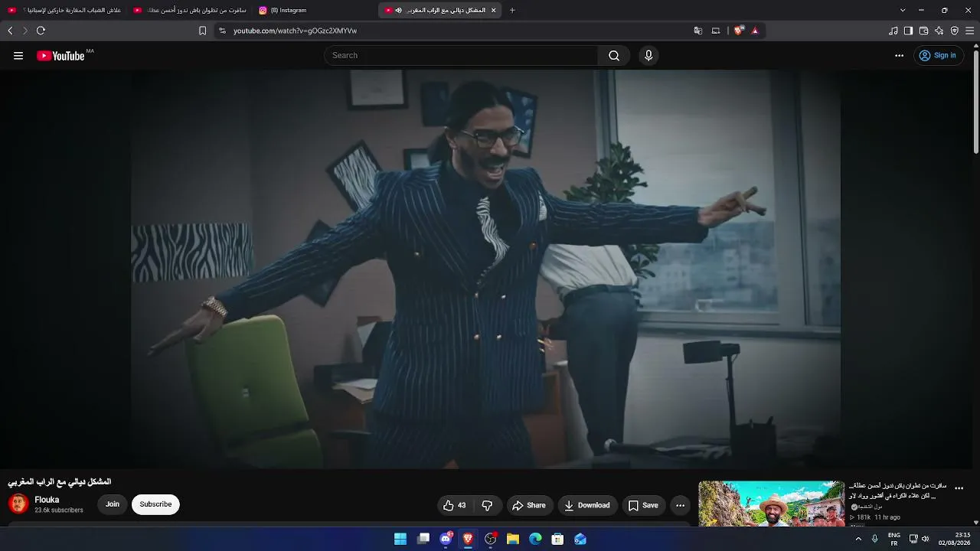Expand the tab search dropdown arrow
980x551 pixels.
903,10
